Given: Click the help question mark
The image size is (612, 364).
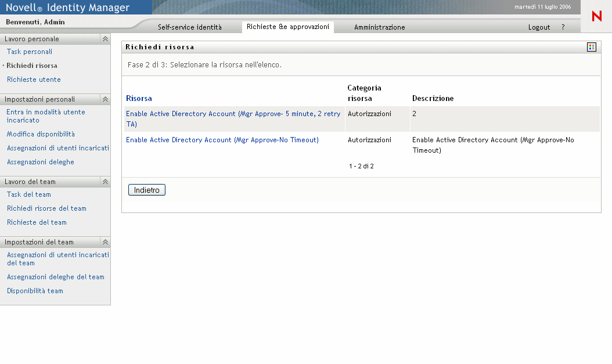Looking at the screenshot, I should pyautogui.click(x=563, y=27).
